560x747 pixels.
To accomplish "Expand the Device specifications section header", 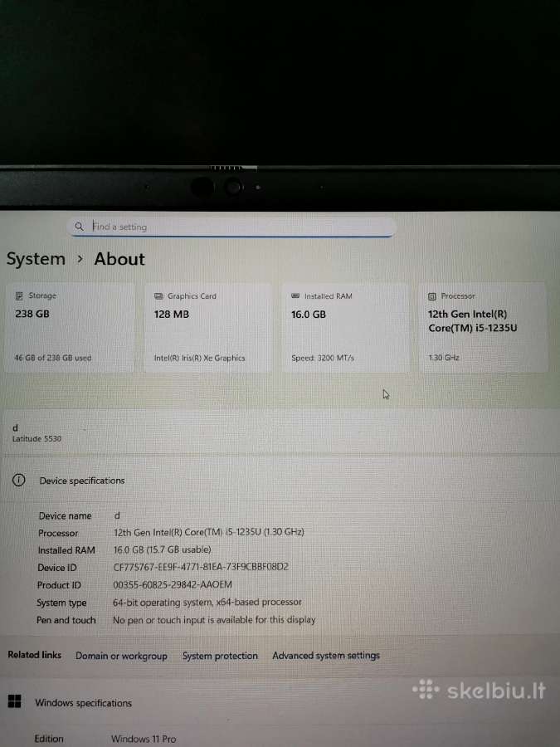I will pyautogui.click(x=280, y=481).
